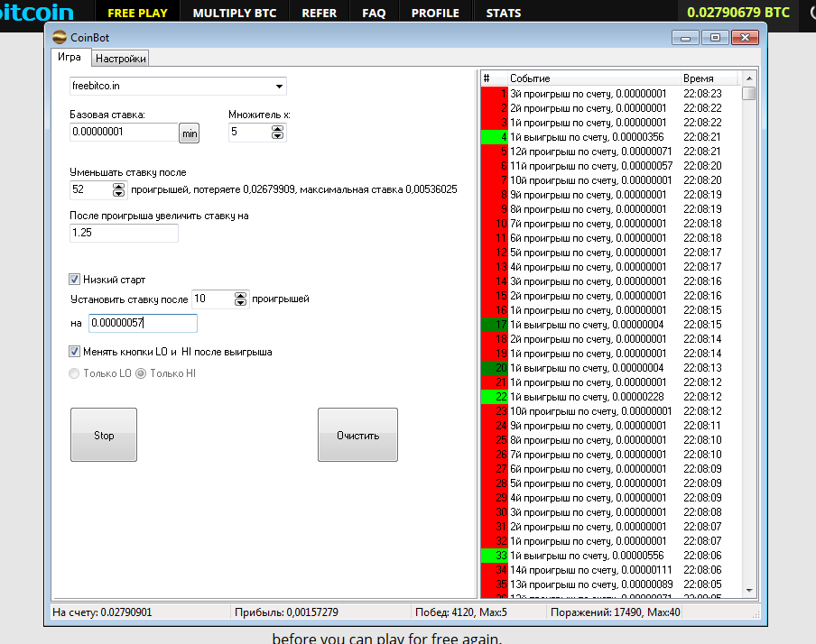This screenshot has width=816, height=644.
Task: Click the 1.25 bet increase field
Action: (124, 233)
